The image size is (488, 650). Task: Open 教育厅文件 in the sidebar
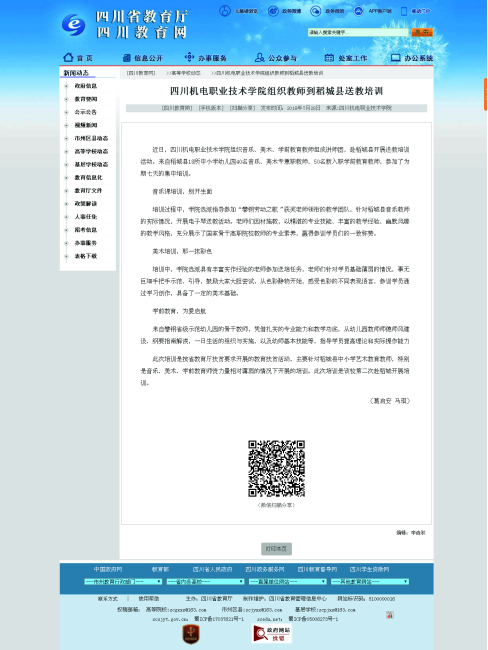point(88,191)
